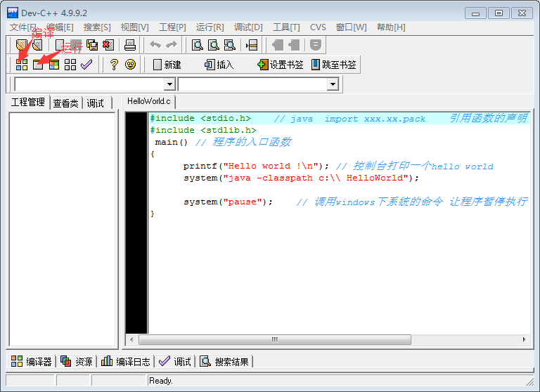Click the system("pause") statement

[x=228, y=202]
